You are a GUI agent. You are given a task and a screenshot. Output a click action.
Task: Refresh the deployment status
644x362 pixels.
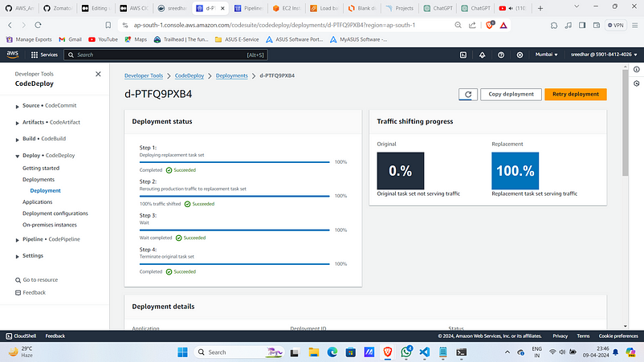click(x=468, y=95)
